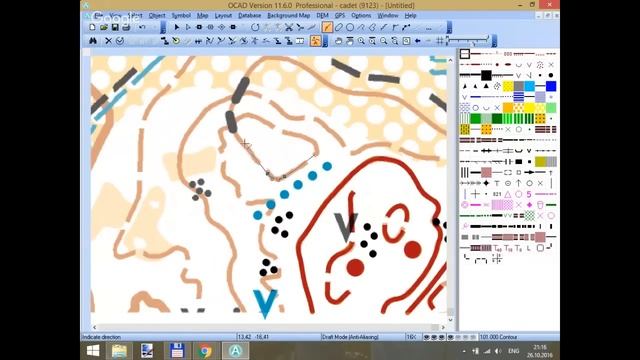Viewport: 640px width, 360px height.
Task: Click the magnifier Zoom in icon
Action: pyautogui.click(x=361, y=41)
